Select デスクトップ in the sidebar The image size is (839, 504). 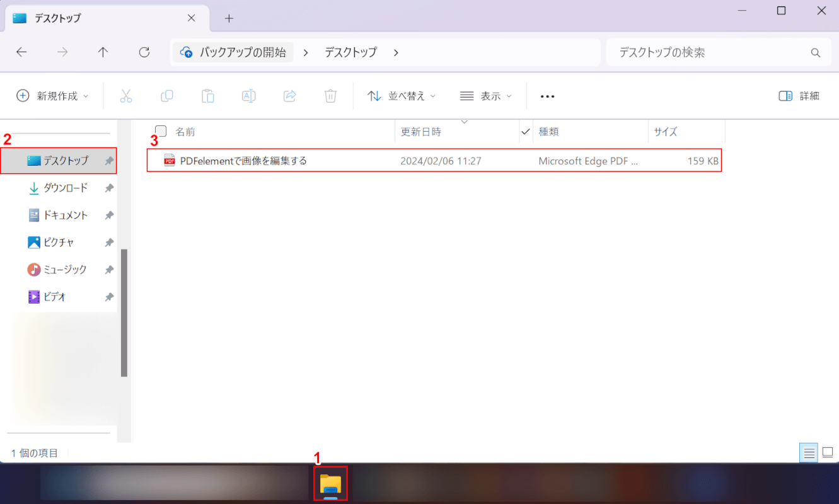(59, 161)
